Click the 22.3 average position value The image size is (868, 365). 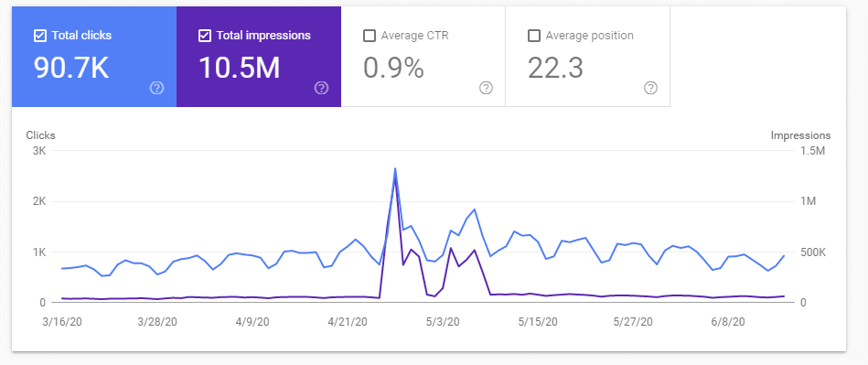(x=555, y=68)
